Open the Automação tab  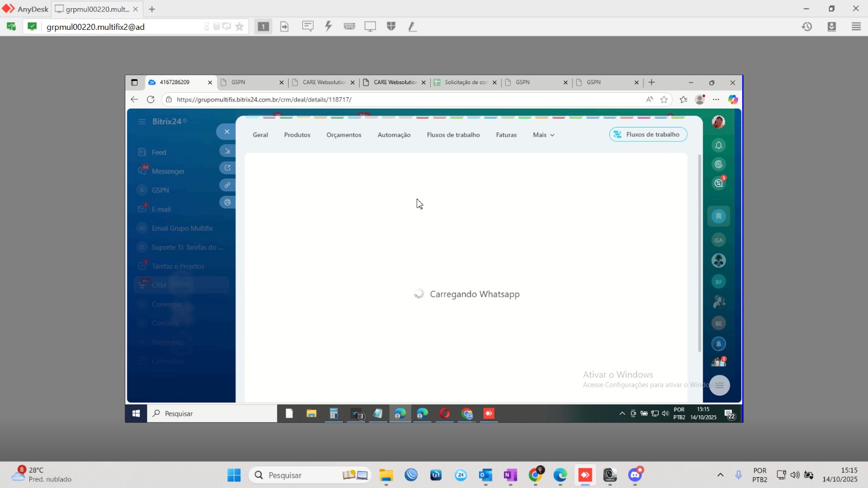pyautogui.click(x=394, y=135)
